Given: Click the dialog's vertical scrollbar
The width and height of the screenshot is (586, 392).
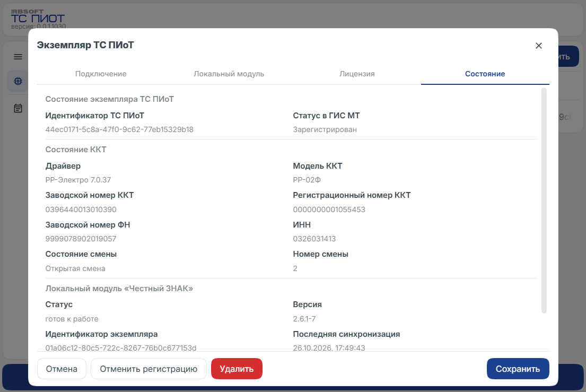Looking at the screenshot, I should coord(544,201).
